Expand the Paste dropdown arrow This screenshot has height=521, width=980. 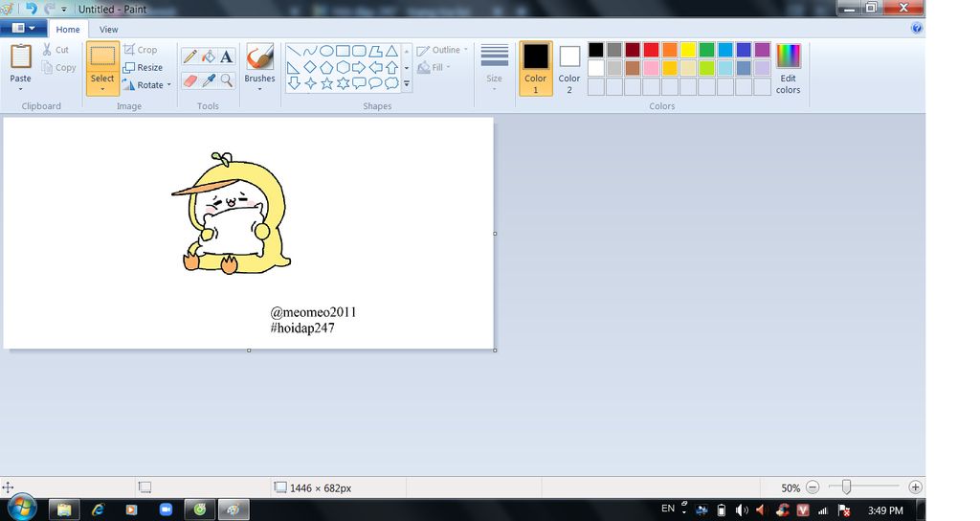pos(21,89)
